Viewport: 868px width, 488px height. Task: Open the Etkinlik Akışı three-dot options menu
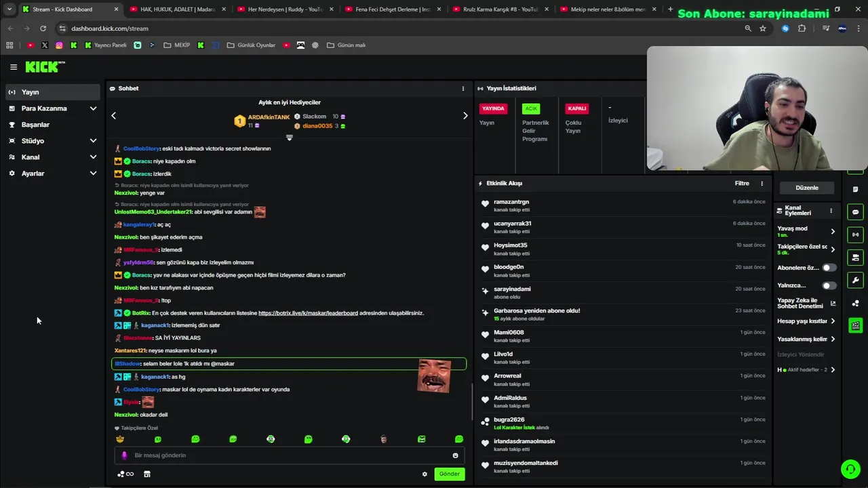click(x=762, y=183)
